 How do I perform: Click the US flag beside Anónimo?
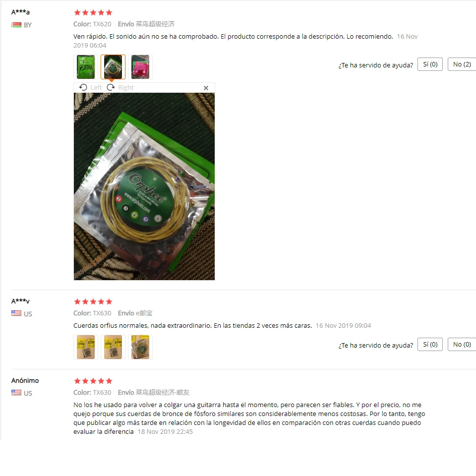click(x=16, y=393)
